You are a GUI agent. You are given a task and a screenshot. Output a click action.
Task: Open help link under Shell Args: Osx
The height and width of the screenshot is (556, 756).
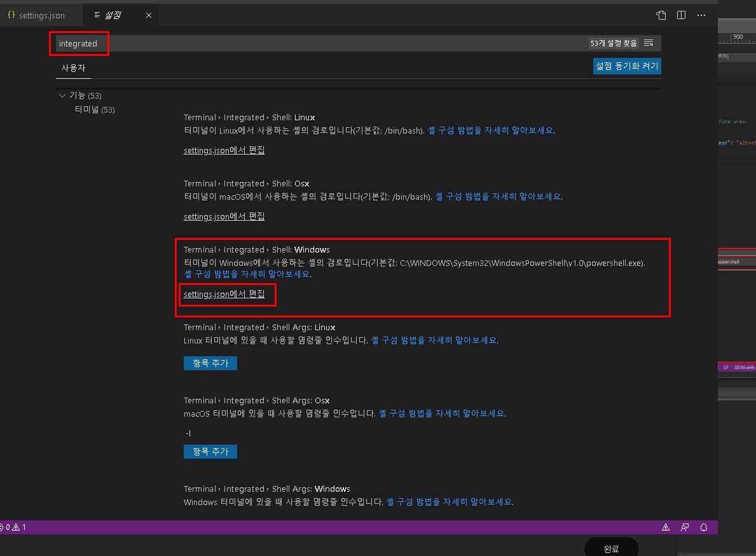click(442, 414)
